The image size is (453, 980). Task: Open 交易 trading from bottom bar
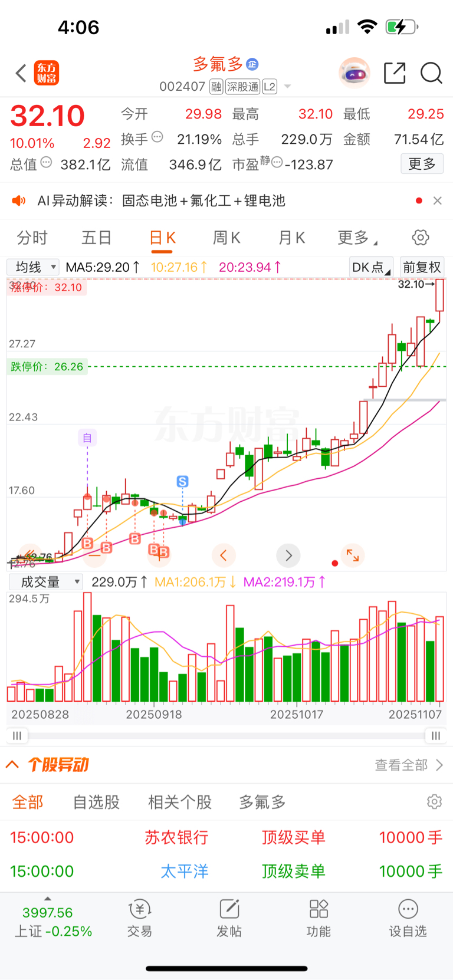pyautogui.click(x=140, y=919)
